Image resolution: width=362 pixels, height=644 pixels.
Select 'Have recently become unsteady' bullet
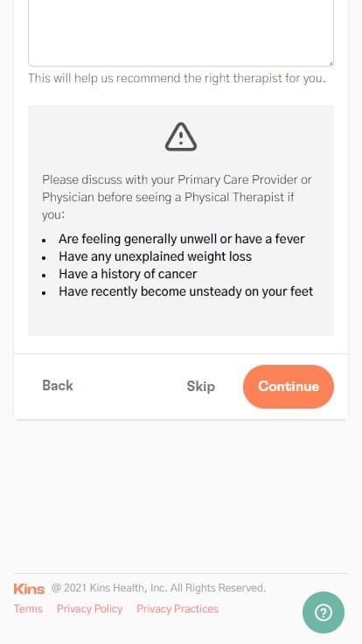click(x=186, y=291)
